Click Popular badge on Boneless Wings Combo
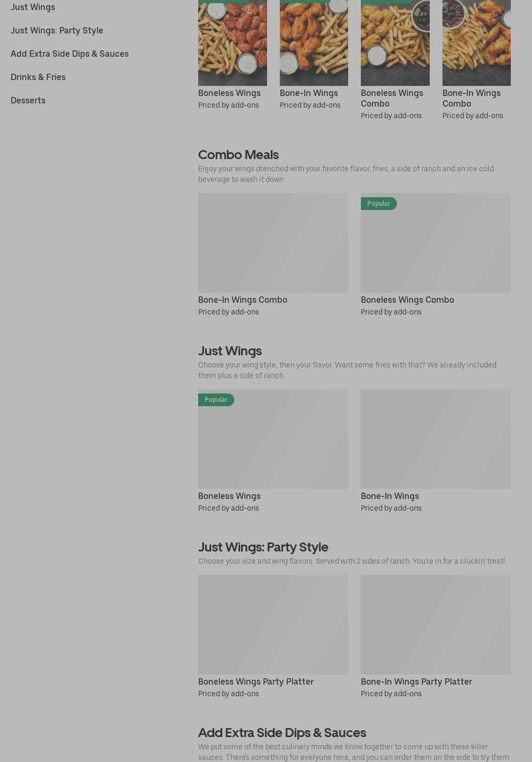The height and width of the screenshot is (762, 532). [x=378, y=204]
